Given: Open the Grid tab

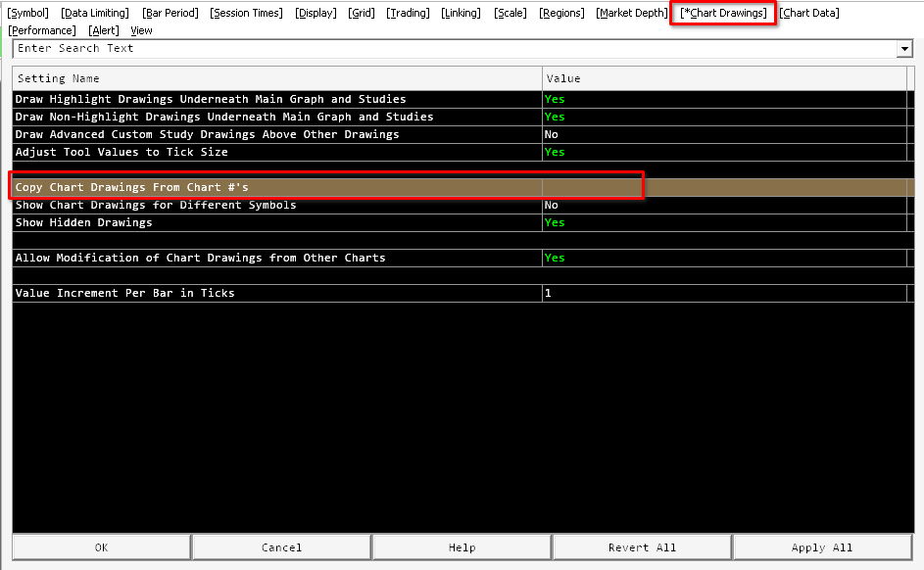Looking at the screenshot, I should (362, 13).
